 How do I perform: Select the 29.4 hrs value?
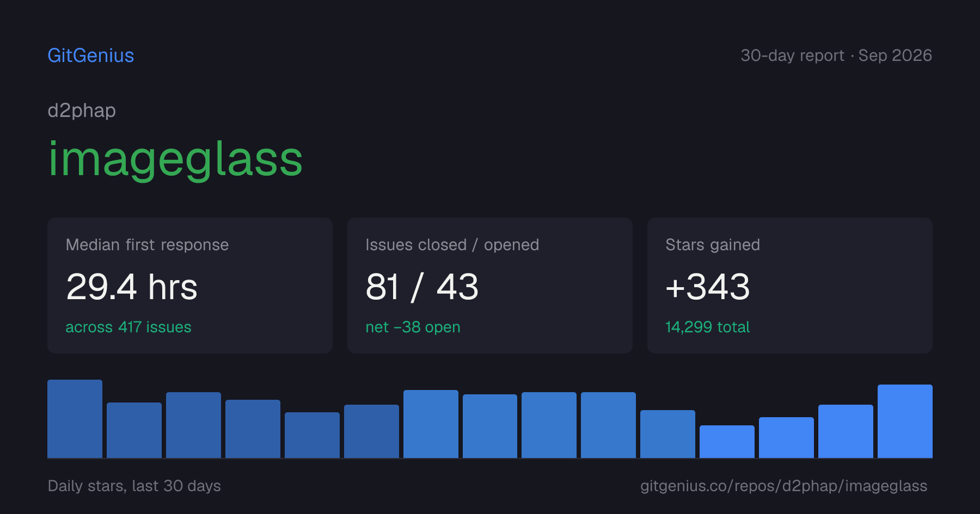coord(132,287)
